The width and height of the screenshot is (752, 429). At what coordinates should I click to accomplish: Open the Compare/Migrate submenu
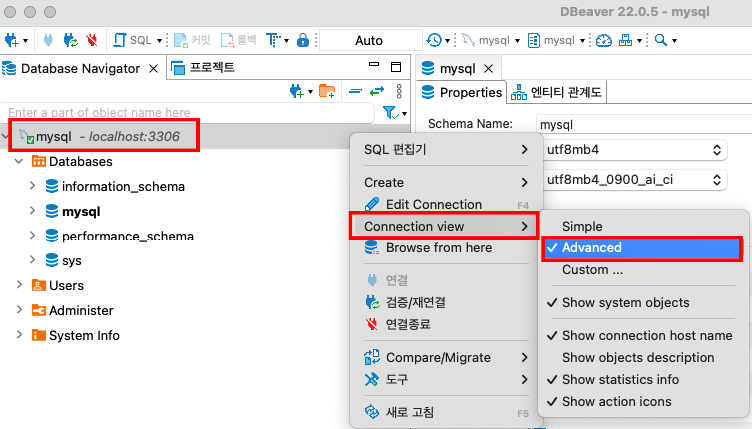[x=446, y=358]
